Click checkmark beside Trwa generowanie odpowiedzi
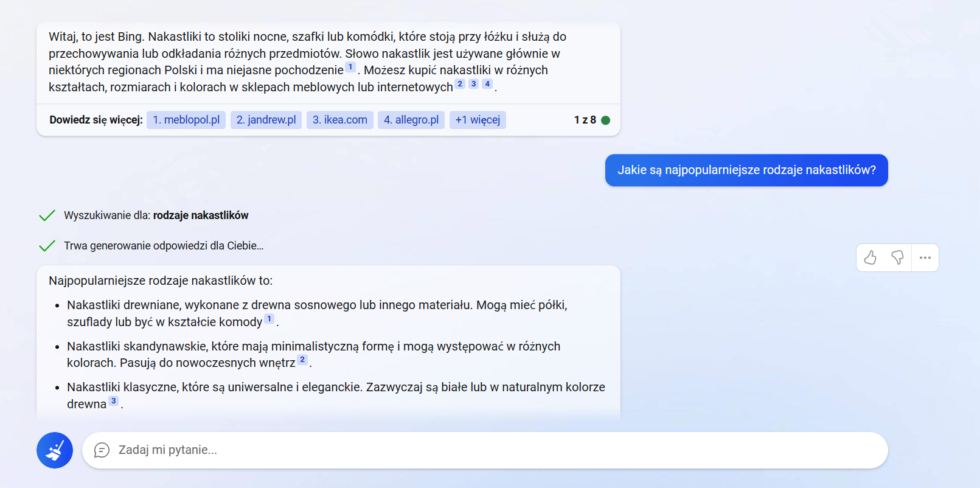 tap(47, 246)
